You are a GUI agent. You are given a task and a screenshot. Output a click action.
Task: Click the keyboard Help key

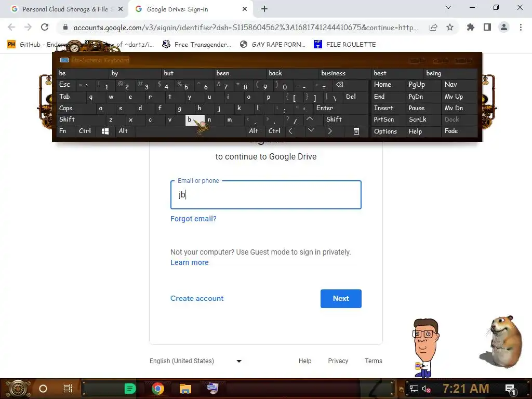(x=423, y=131)
